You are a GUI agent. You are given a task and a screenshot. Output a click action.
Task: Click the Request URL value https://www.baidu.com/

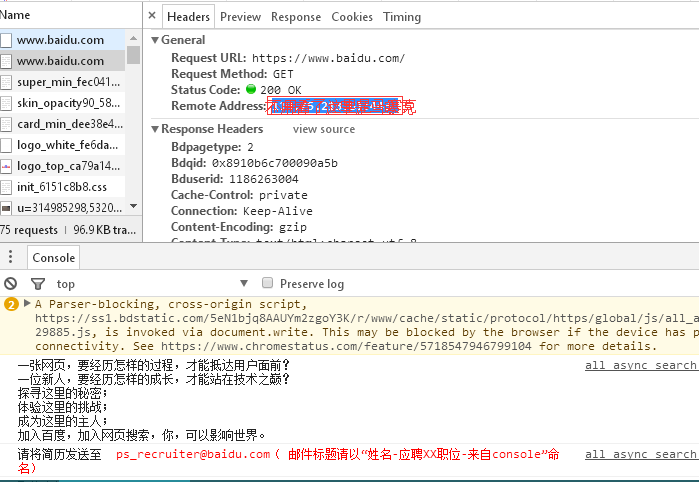click(x=328, y=58)
